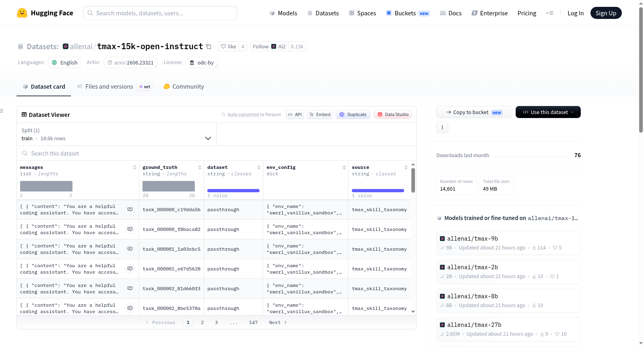The height and width of the screenshot is (347, 644).
Task: Switch to the Dataset card tab
Action: coord(43,87)
